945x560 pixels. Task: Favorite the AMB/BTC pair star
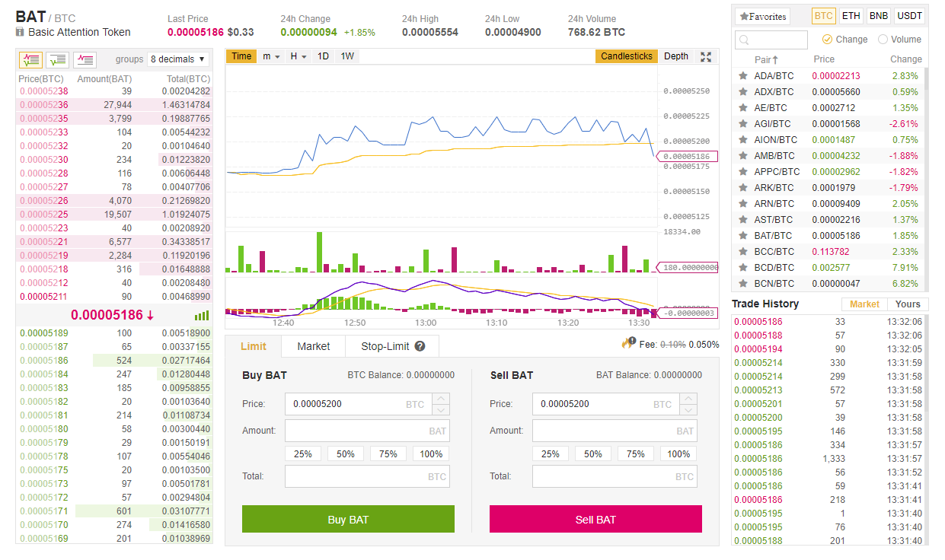[742, 155]
